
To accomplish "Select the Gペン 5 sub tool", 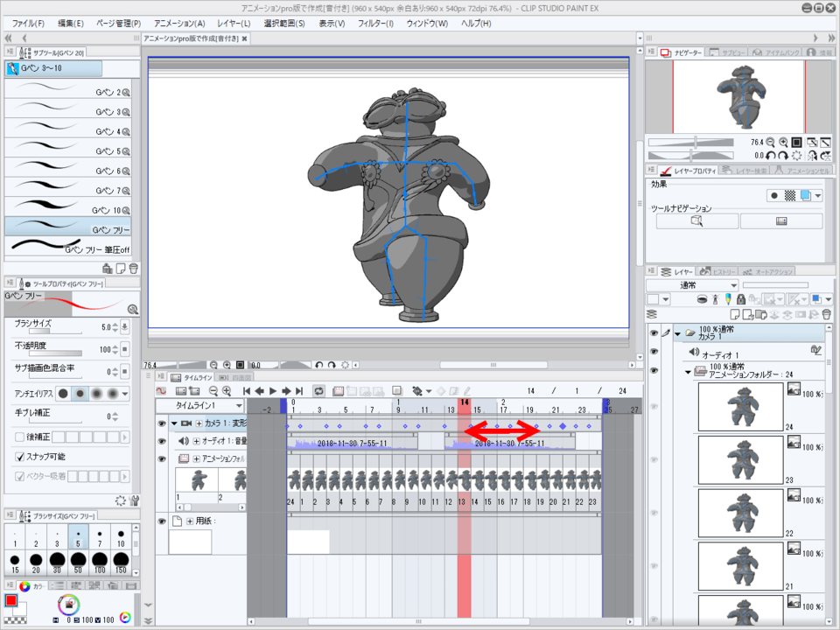I will coord(68,148).
